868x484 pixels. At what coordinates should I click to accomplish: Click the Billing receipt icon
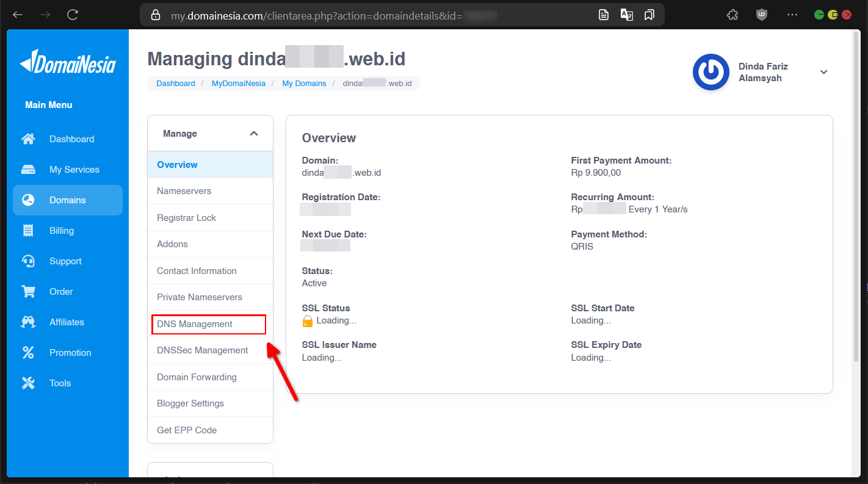28,231
